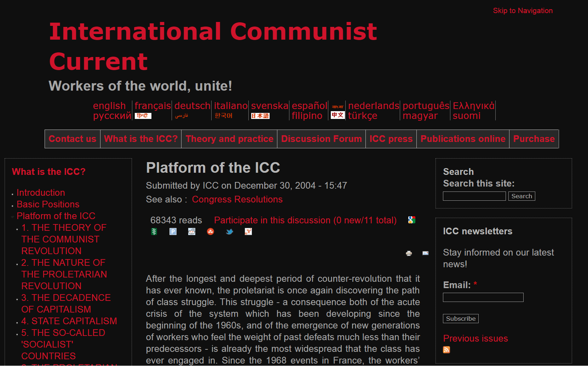Open the ICC press menu
Image resolution: width=588 pixels, height=366 pixels.
(391, 139)
